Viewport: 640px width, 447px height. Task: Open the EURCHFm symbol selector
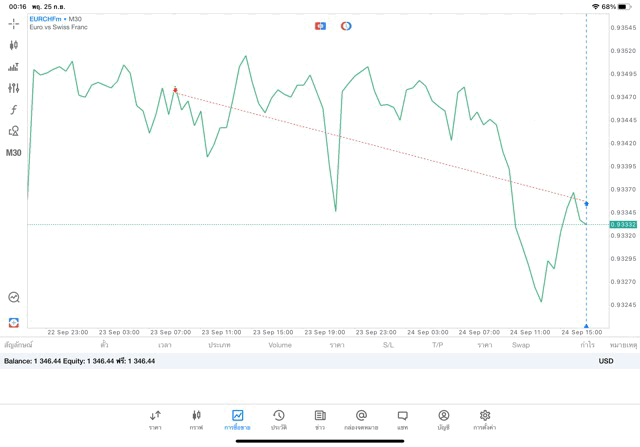click(x=46, y=19)
